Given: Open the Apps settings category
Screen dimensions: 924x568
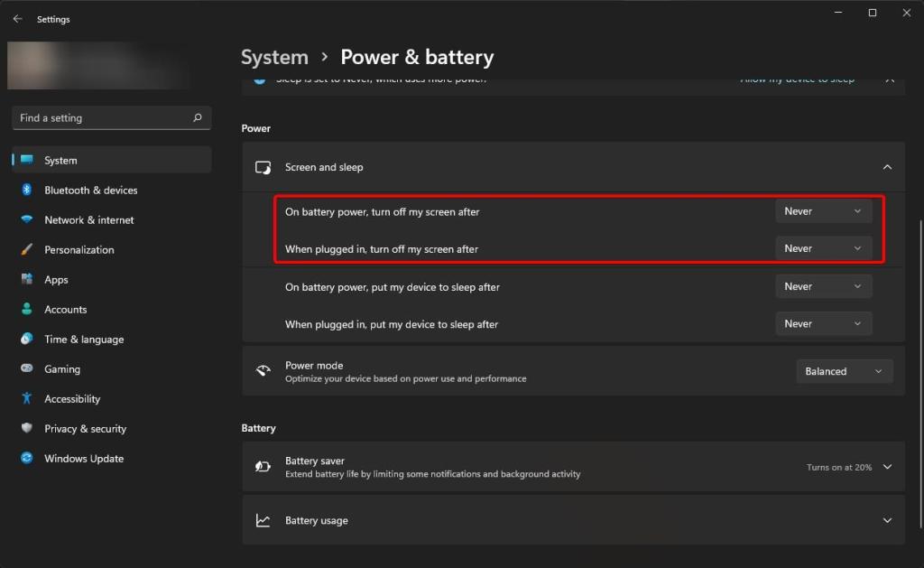Looking at the screenshot, I should pyautogui.click(x=111, y=279).
